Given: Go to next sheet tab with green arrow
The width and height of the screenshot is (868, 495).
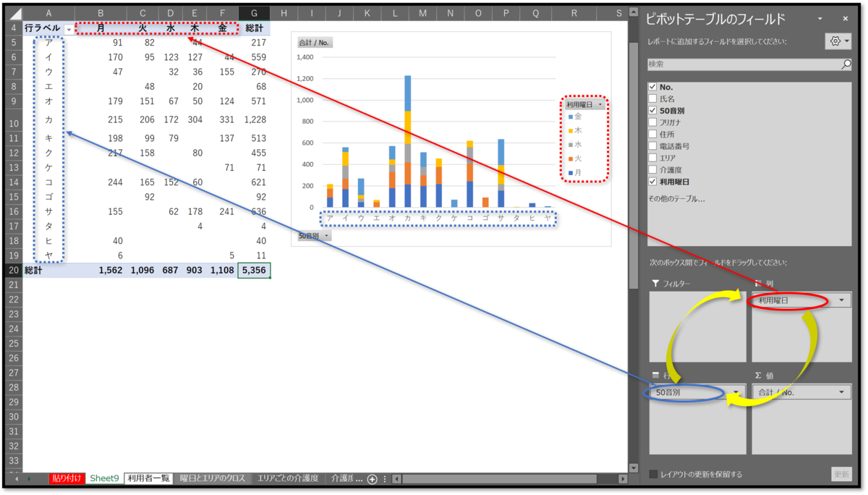Looking at the screenshot, I should [29, 478].
